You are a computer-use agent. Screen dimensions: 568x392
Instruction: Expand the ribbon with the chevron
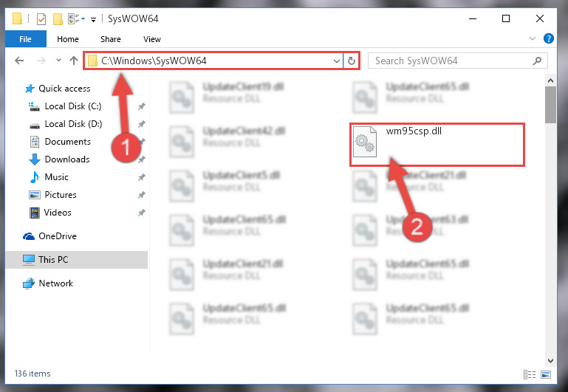pos(532,38)
